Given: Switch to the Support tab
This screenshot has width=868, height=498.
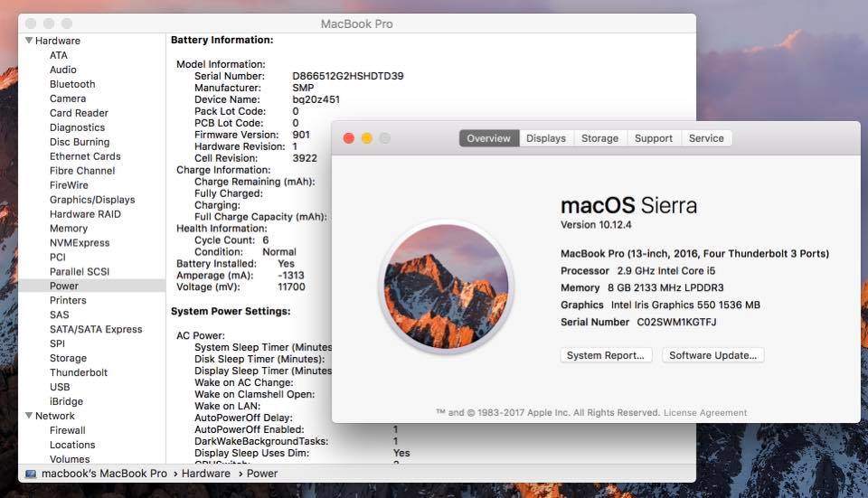Looking at the screenshot, I should (x=654, y=138).
